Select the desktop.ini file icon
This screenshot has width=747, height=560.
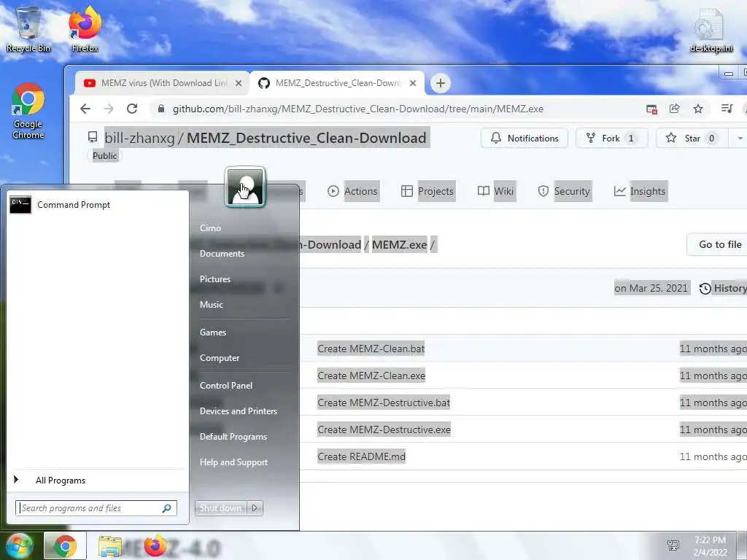[711, 29]
